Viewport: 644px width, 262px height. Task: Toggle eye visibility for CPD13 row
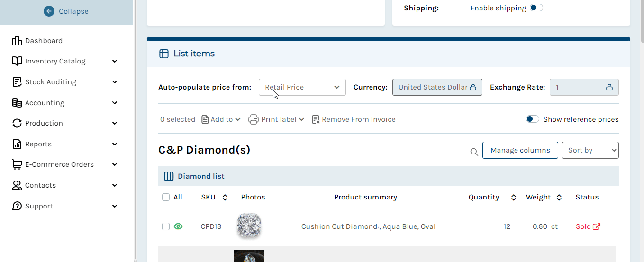[x=178, y=226]
